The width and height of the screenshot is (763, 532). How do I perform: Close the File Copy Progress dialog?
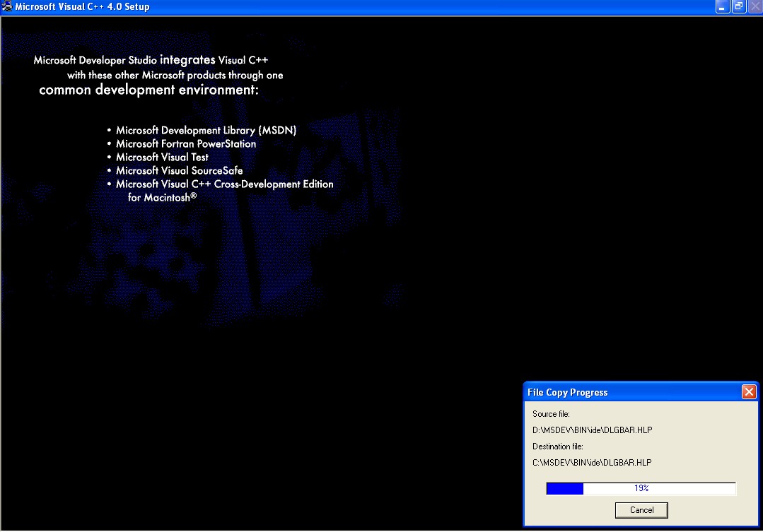(749, 392)
